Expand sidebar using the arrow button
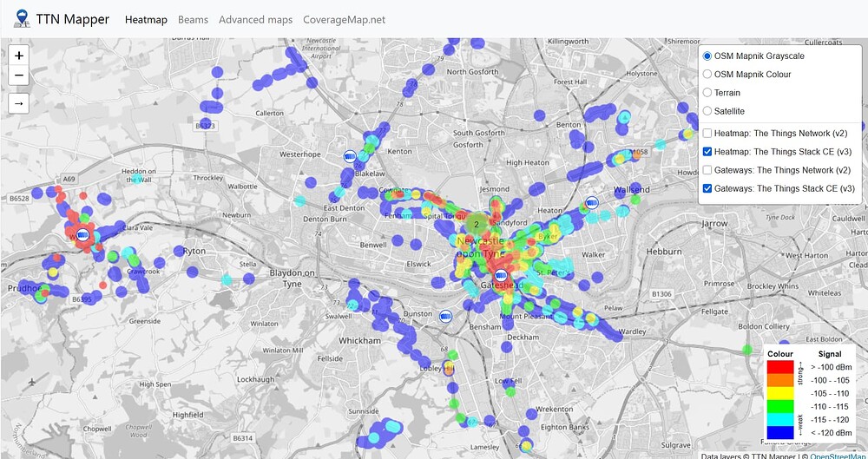The image size is (868, 459). 19,103
